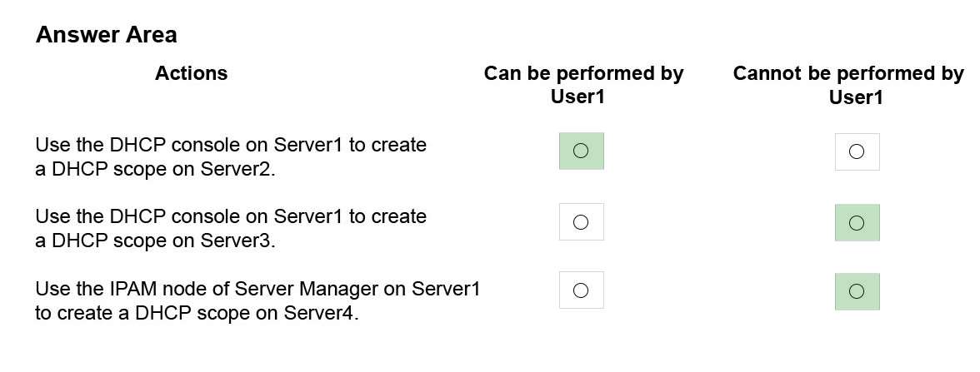Click User1 under the 'Cannot be performed by' header
Screen dimensions: 980x372
point(856,97)
